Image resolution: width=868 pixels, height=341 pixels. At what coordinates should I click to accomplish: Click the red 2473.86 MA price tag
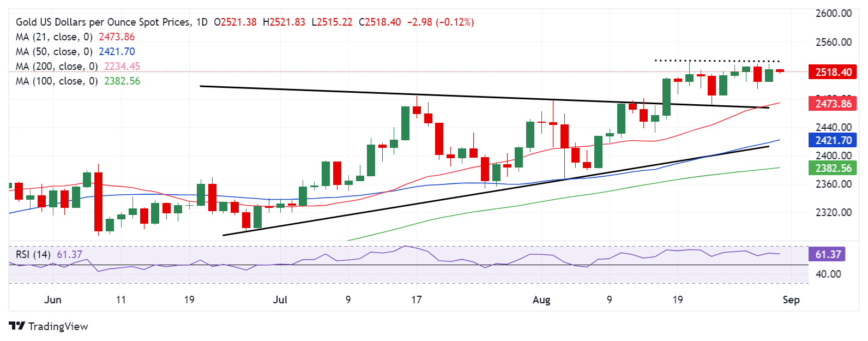pos(833,104)
